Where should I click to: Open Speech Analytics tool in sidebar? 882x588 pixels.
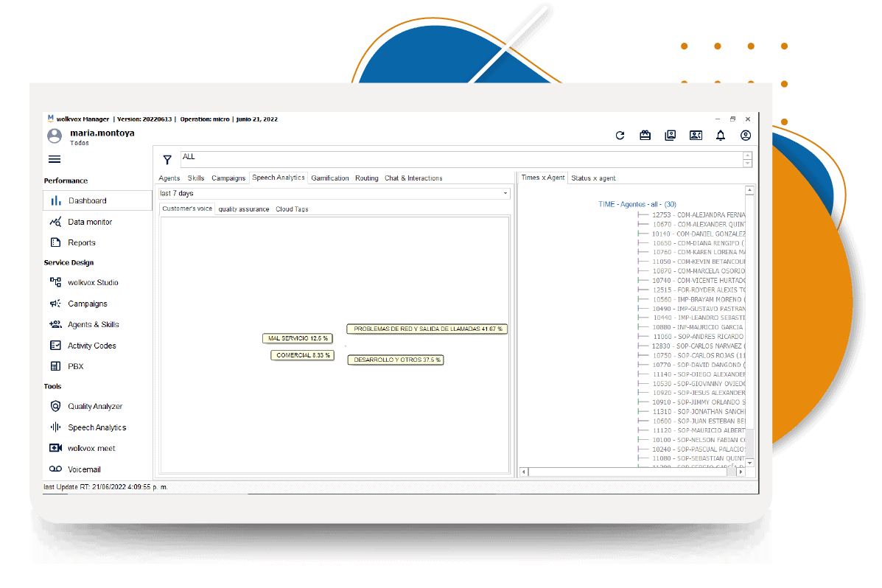(97, 427)
